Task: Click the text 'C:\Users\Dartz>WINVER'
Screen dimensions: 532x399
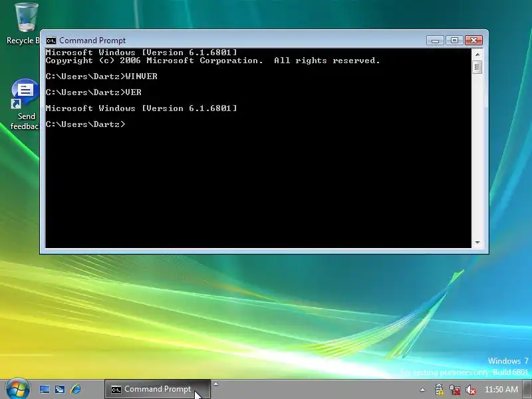Action: tap(102, 76)
